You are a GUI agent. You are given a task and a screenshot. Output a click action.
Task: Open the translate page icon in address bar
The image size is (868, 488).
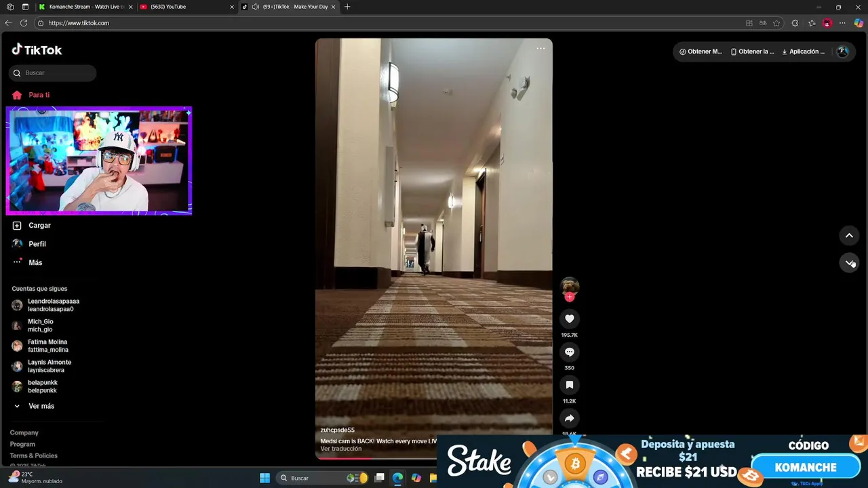(763, 23)
